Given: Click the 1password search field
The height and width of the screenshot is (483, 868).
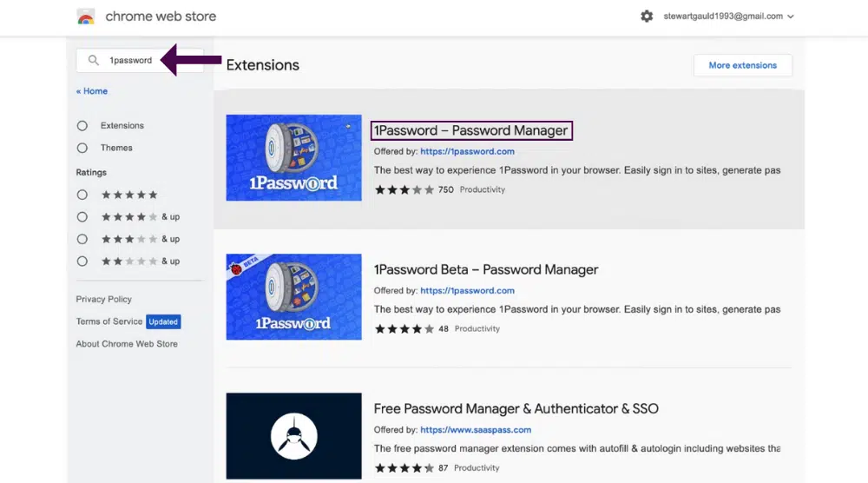Looking at the screenshot, I should (x=140, y=60).
